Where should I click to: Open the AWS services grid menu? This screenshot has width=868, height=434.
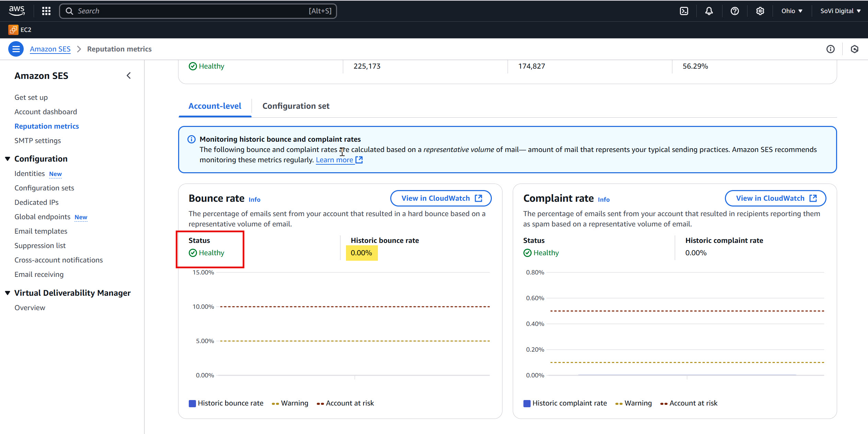(x=46, y=11)
